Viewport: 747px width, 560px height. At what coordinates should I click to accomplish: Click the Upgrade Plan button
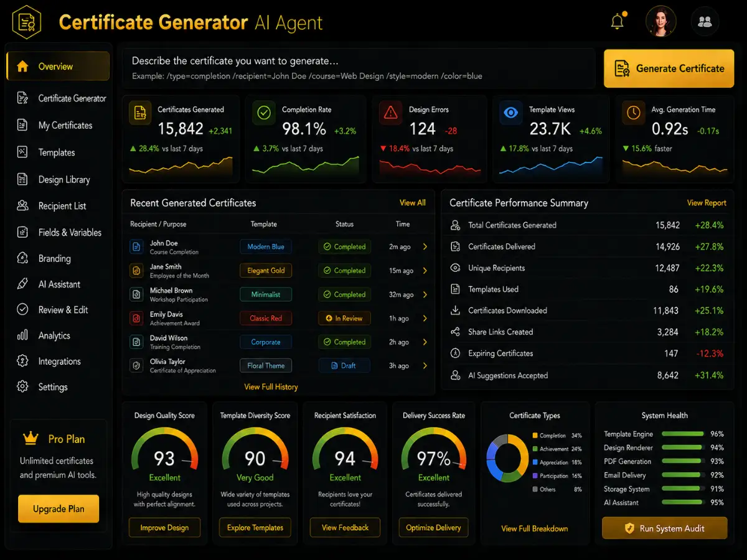pyautogui.click(x=59, y=509)
